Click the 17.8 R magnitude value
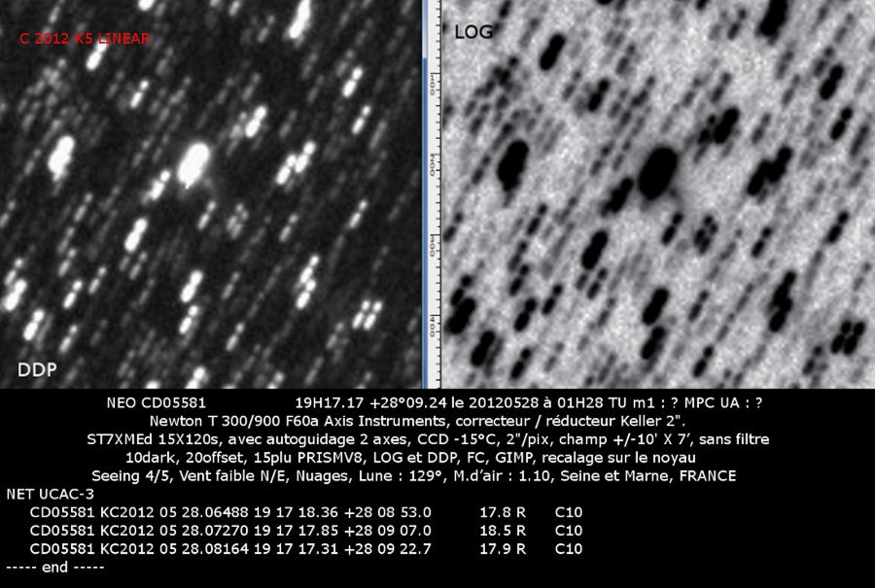Screen dimensions: 875x588 [503, 511]
